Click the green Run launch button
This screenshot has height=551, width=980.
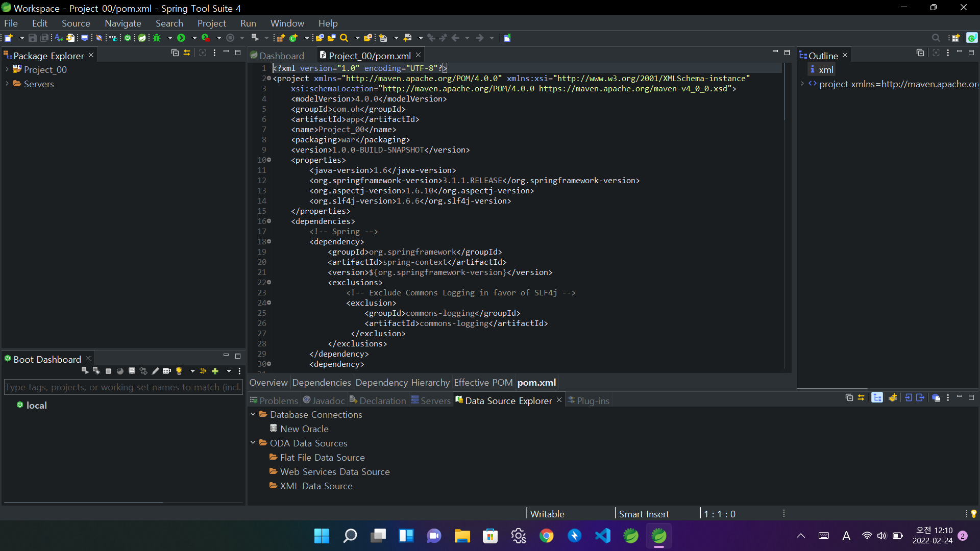click(181, 38)
